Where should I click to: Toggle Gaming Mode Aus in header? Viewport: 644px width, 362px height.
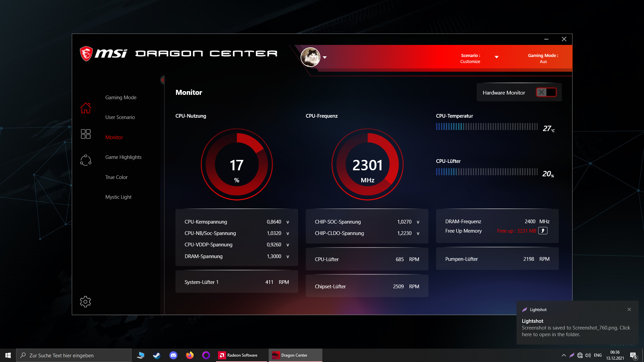(543, 58)
